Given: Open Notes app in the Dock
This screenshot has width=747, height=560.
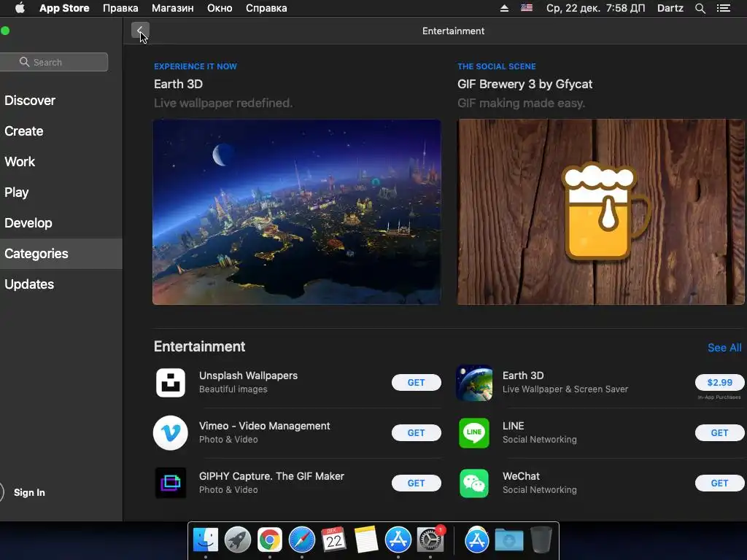Looking at the screenshot, I should point(366,540).
